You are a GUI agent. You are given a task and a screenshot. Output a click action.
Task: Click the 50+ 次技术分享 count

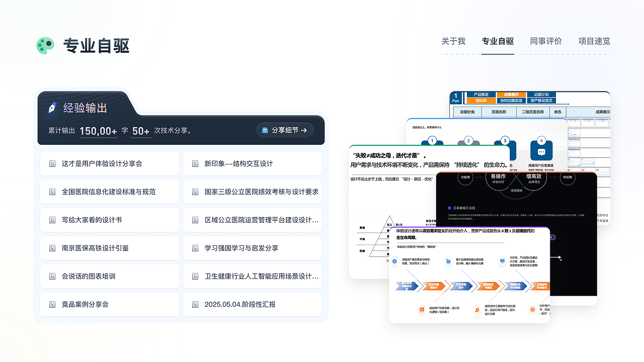[141, 131]
